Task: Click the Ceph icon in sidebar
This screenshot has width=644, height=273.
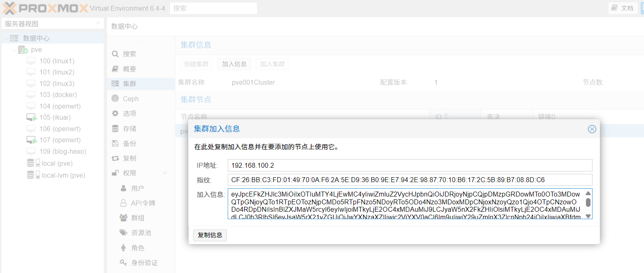Action: (x=115, y=99)
